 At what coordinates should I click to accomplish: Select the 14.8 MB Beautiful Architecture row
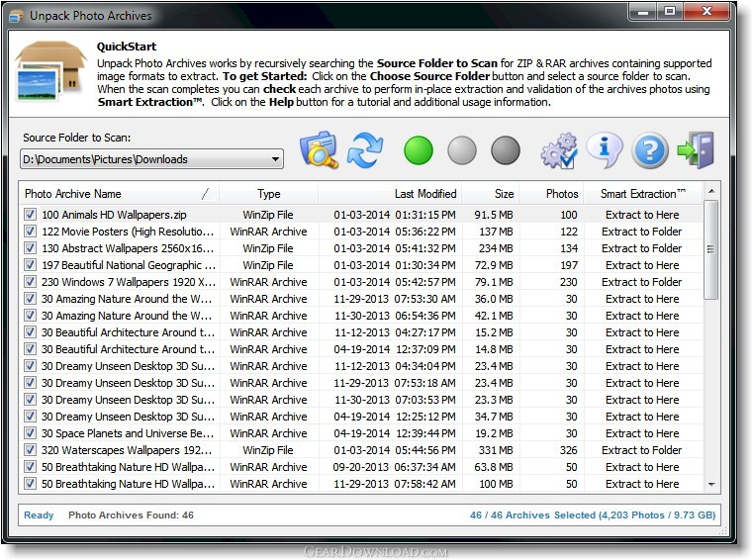pyautogui.click(x=361, y=348)
